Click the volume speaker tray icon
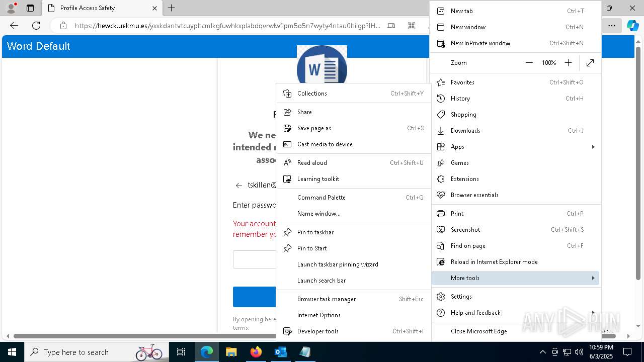This screenshot has height=362, width=644. pyautogui.click(x=579, y=352)
